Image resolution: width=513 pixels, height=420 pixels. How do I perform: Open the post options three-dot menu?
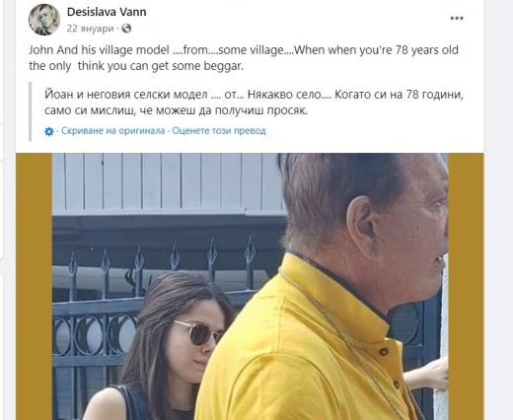tap(457, 18)
